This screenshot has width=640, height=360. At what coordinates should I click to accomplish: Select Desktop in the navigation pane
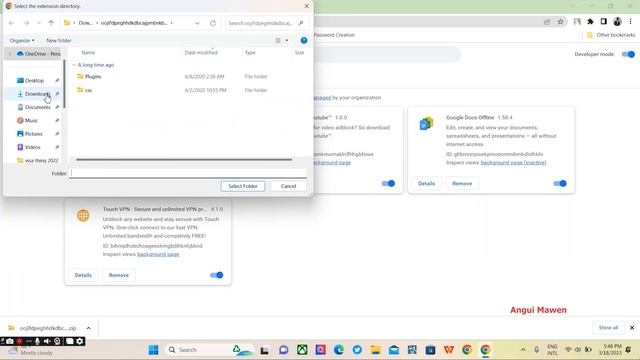pos(34,80)
